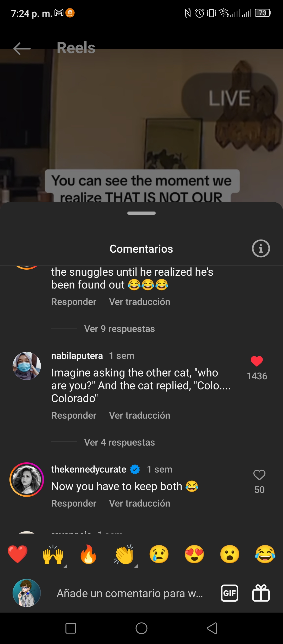The height and width of the screenshot is (644, 283).
Task: Tap Responder under nabilaputera's comment
Action: pyautogui.click(x=74, y=415)
